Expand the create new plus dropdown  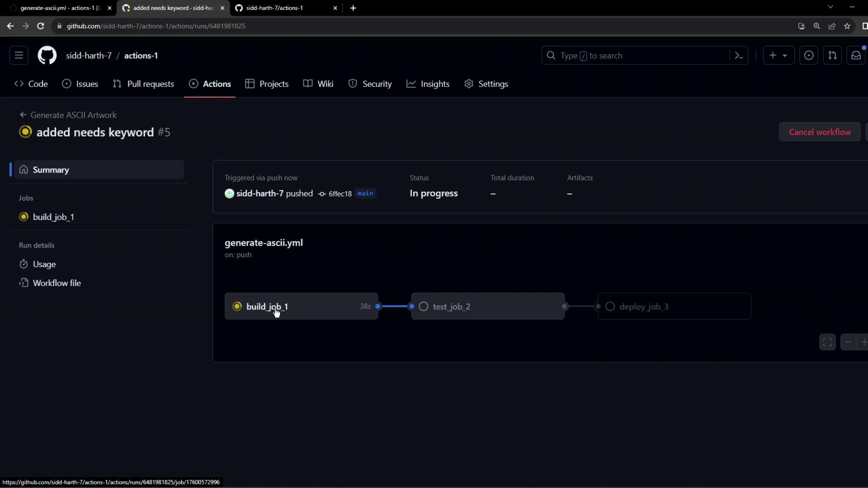pos(778,56)
